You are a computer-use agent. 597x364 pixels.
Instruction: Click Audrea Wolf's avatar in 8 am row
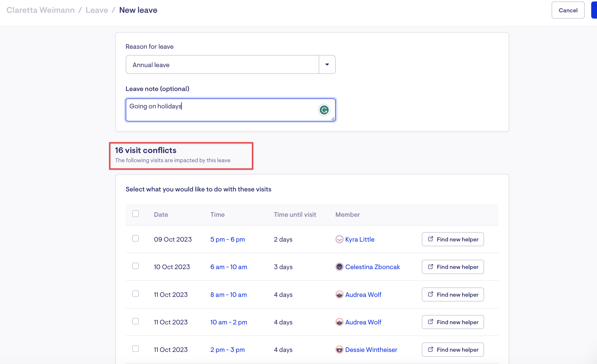pos(339,294)
